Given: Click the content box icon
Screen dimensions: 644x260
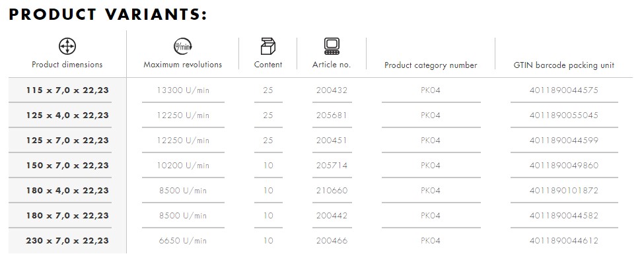Looking at the screenshot, I should pos(268,46).
